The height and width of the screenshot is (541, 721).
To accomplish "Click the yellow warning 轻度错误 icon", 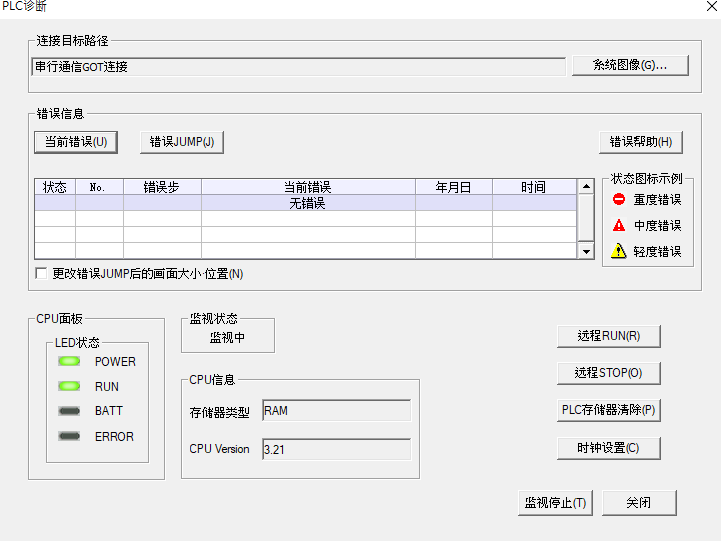I will [x=619, y=251].
